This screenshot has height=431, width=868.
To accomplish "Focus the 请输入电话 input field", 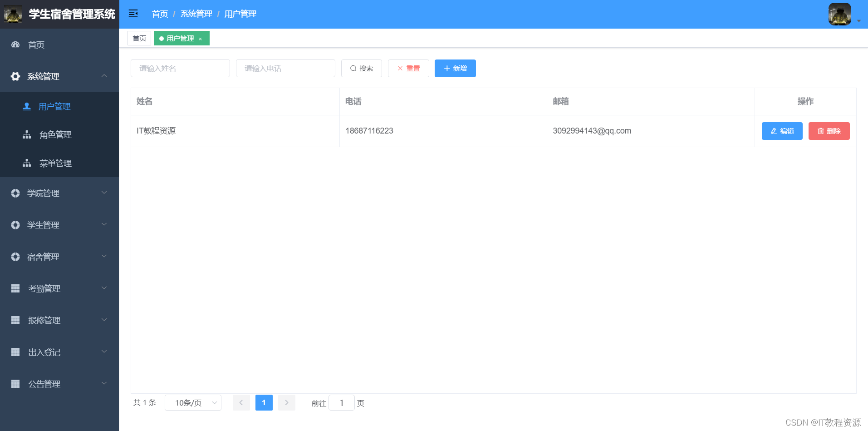I will click(x=285, y=68).
